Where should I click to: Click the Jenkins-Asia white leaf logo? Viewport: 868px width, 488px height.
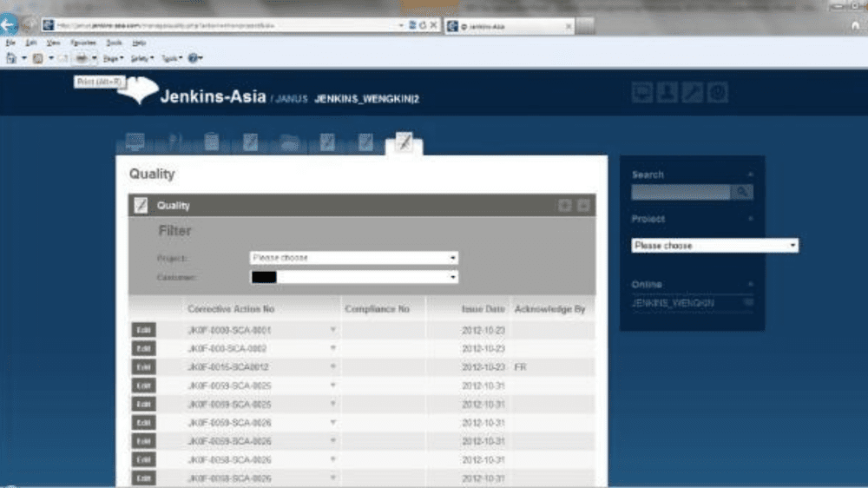point(138,89)
